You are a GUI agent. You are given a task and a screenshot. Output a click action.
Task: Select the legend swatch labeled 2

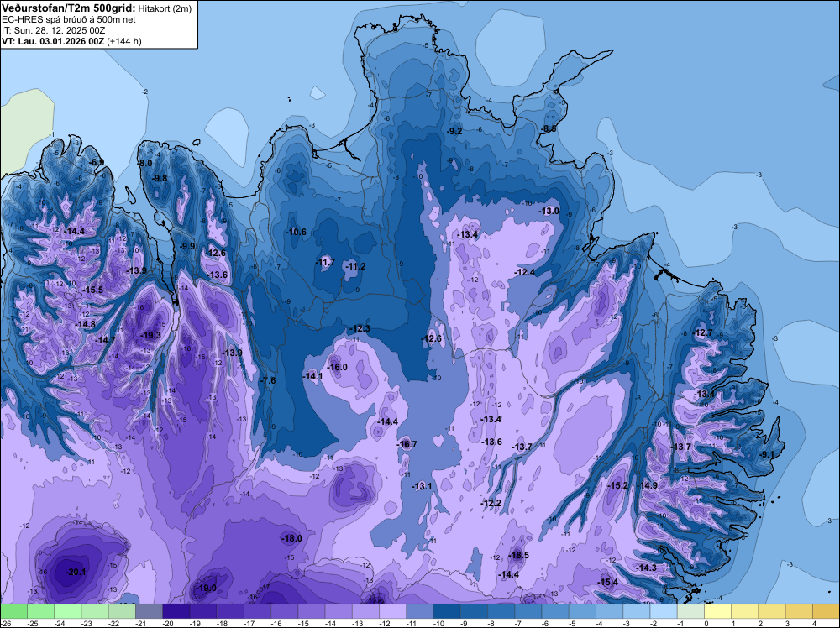[x=772, y=611]
